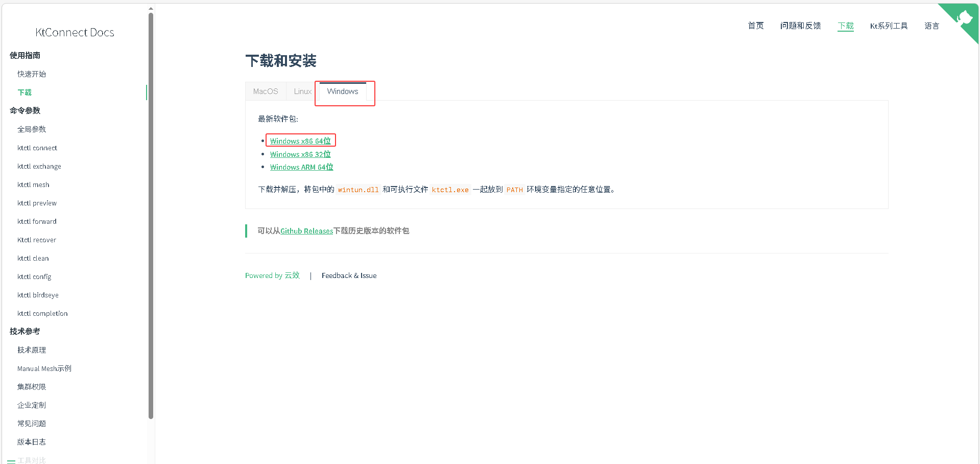Open sidebar 下载 page entry
Image resolution: width=980 pixels, height=464 pixels.
25,92
